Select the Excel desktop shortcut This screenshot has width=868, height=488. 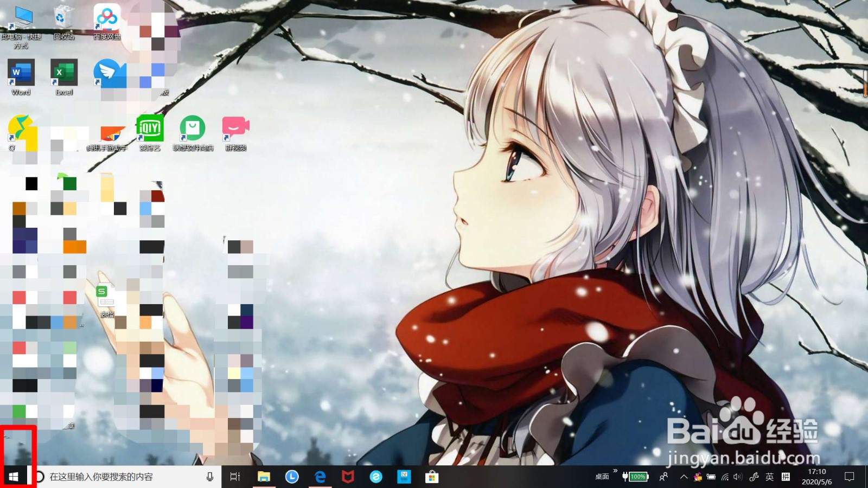click(x=64, y=78)
